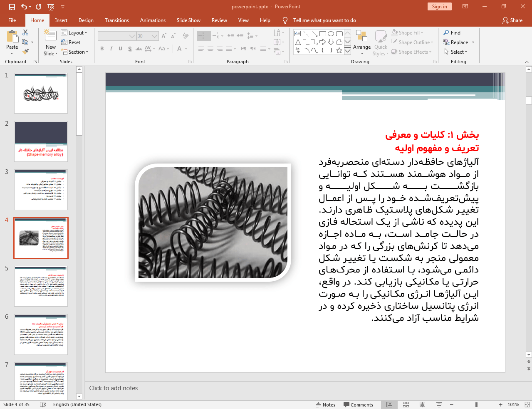Open the Transitions tab
The image size is (532, 409).
(116, 20)
